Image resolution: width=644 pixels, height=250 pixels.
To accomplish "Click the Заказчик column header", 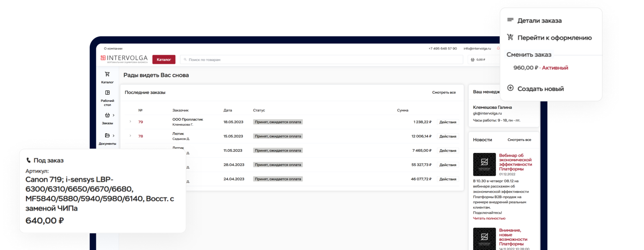I will pos(181,110).
